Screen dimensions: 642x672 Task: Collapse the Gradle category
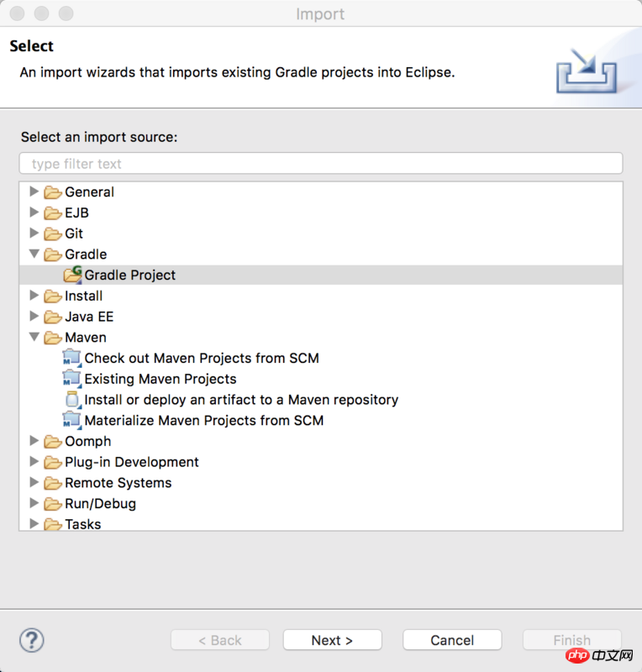(x=34, y=254)
